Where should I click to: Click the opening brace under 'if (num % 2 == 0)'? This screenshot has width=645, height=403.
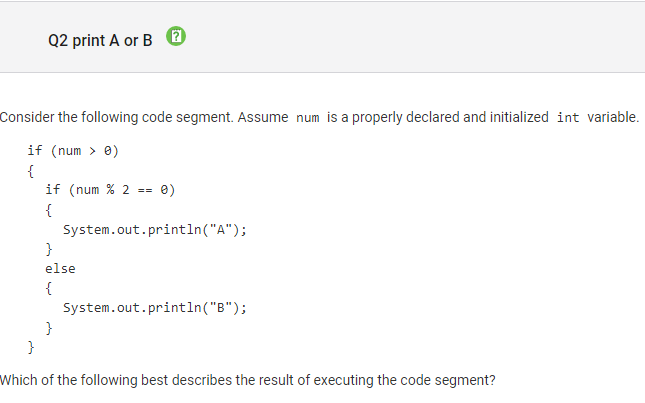(49, 210)
